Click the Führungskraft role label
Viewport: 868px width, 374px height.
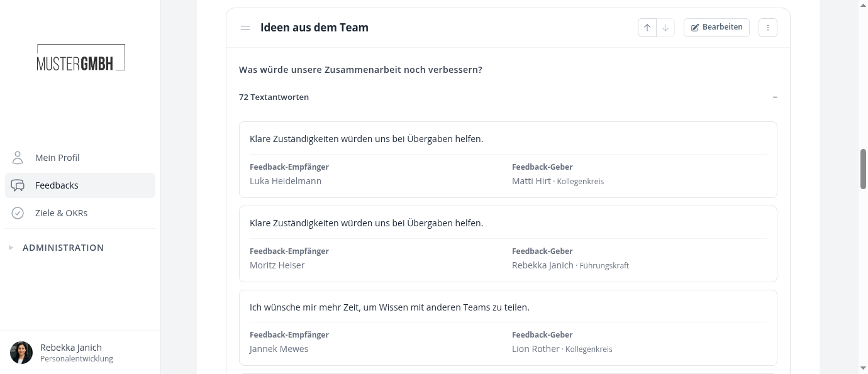(x=604, y=266)
